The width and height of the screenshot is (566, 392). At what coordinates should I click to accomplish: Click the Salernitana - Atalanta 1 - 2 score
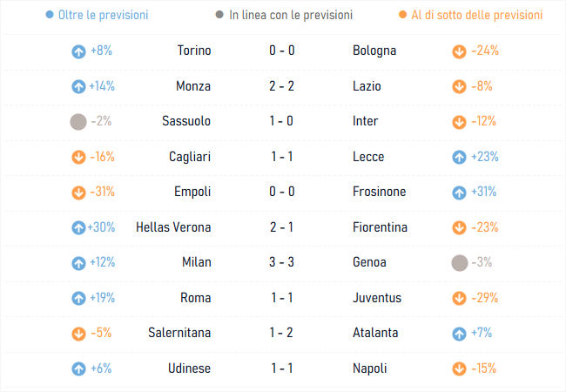(x=281, y=333)
